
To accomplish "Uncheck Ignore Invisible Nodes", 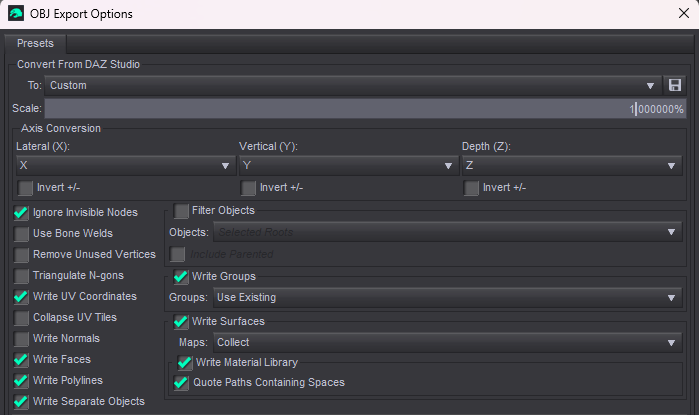I will [22, 213].
